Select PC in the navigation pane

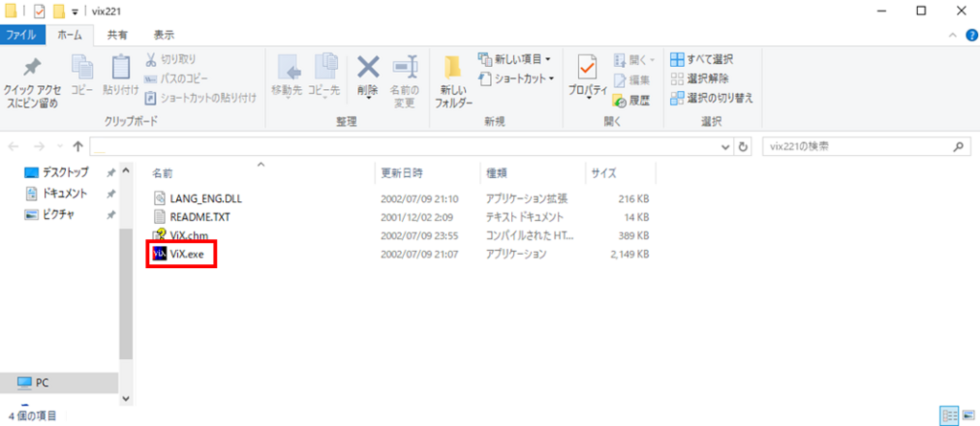58,382
